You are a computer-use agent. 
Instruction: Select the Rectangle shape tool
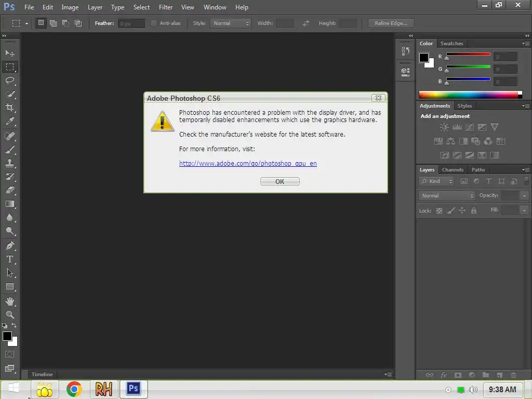(10, 287)
